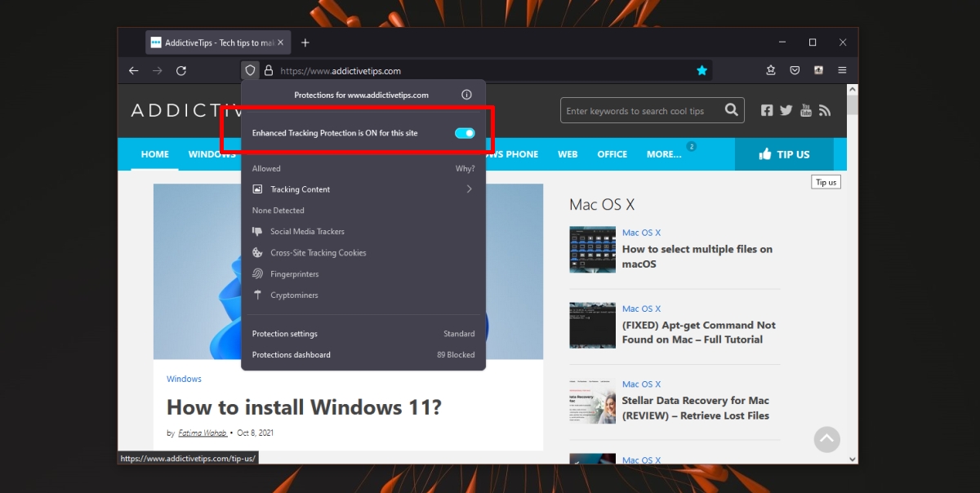
Task: Open How to select multiple files on macOS
Action: pyautogui.click(x=697, y=256)
